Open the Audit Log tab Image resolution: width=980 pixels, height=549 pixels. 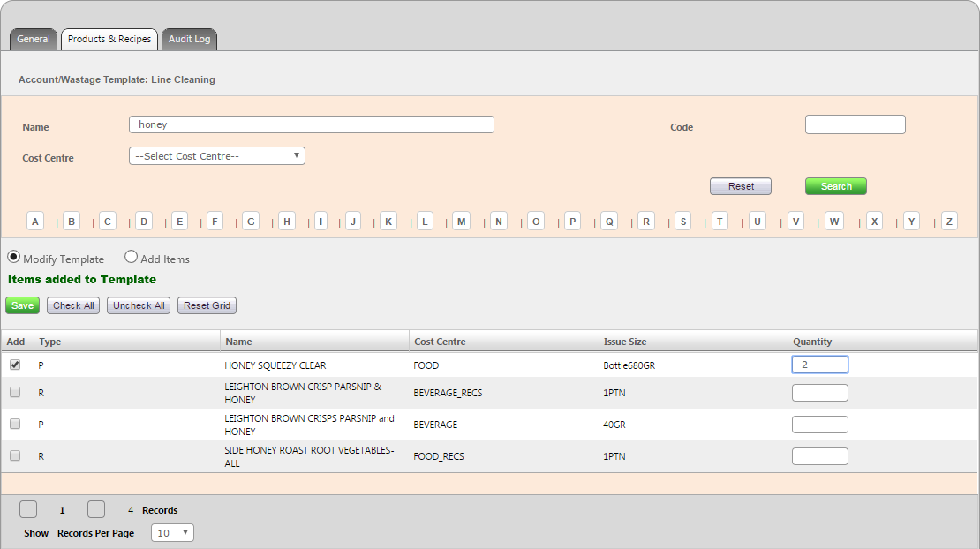click(x=189, y=40)
